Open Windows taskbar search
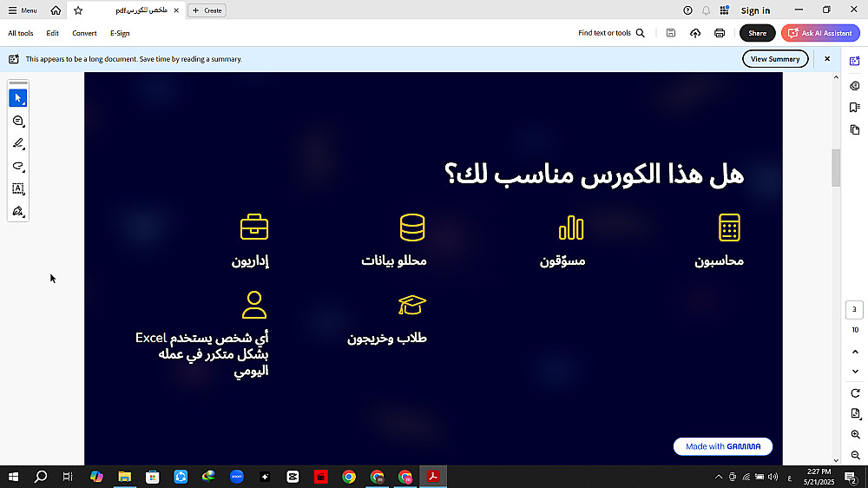 click(x=41, y=477)
